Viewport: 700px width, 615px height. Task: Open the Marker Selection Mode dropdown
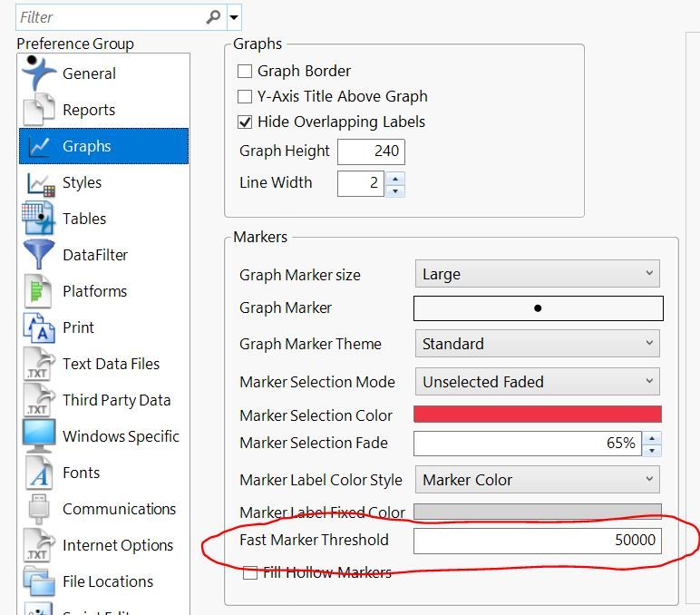pyautogui.click(x=537, y=381)
